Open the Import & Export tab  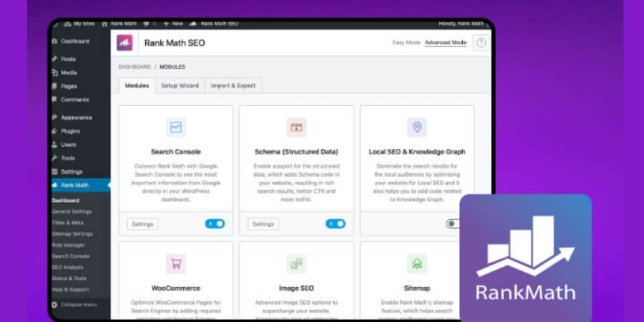pyautogui.click(x=233, y=86)
